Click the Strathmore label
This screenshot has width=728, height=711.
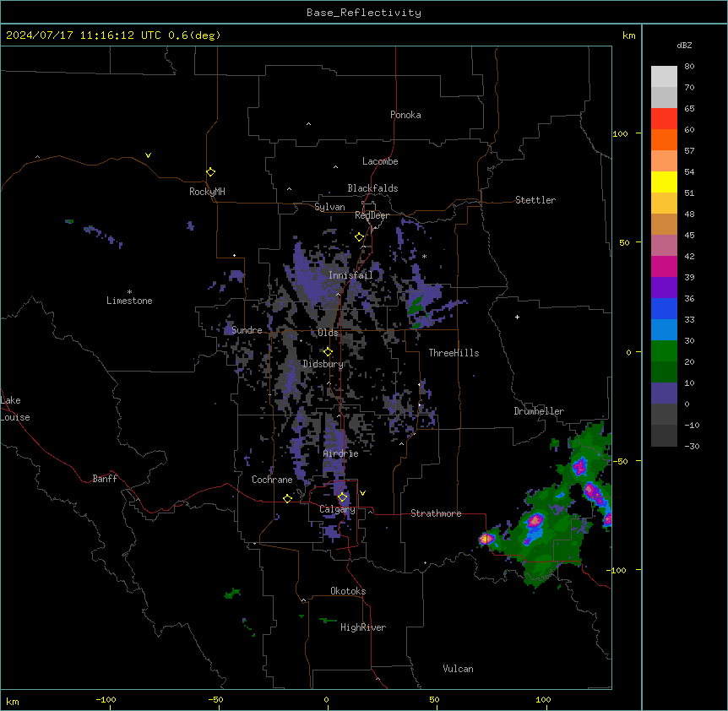point(436,513)
